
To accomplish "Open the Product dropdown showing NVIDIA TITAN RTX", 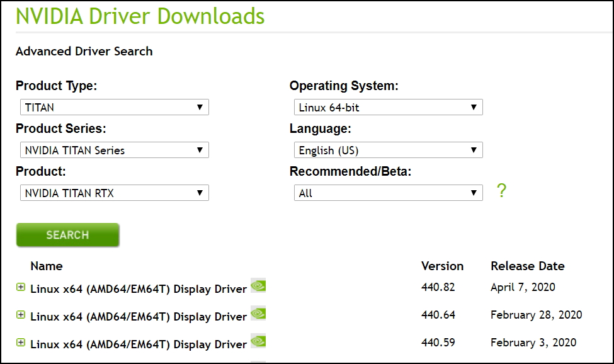I will [115, 193].
